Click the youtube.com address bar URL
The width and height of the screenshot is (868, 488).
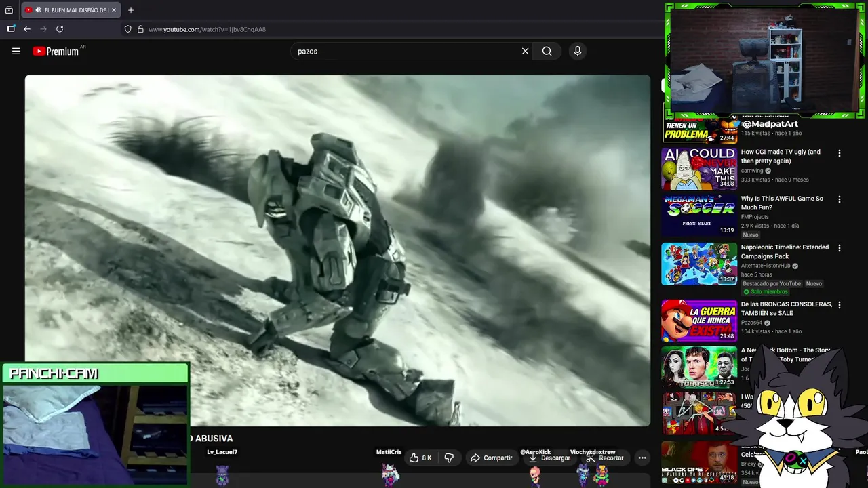coord(207,29)
